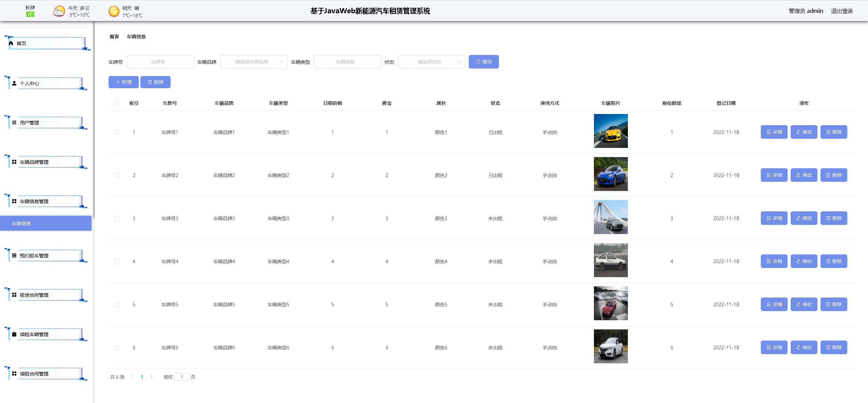Select the 车辆信息 submenu item
Screen dimensions: 868x403
(x=46, y=223)
